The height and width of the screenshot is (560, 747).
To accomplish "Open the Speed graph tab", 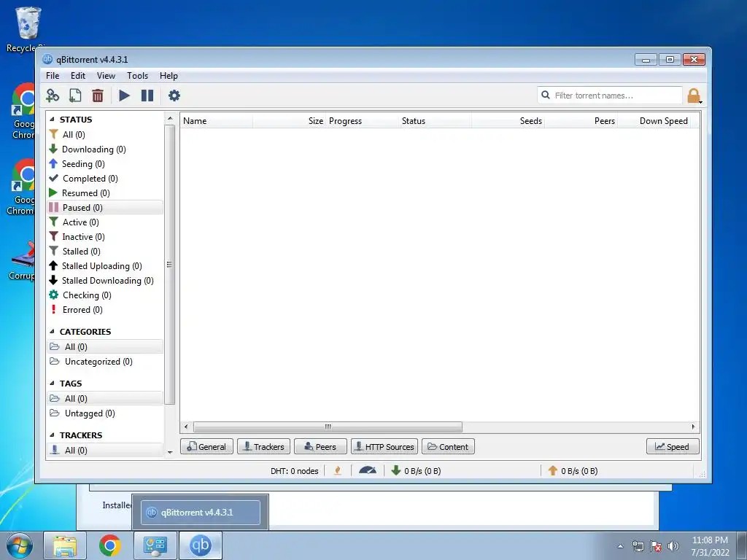I will pos(673,447).
